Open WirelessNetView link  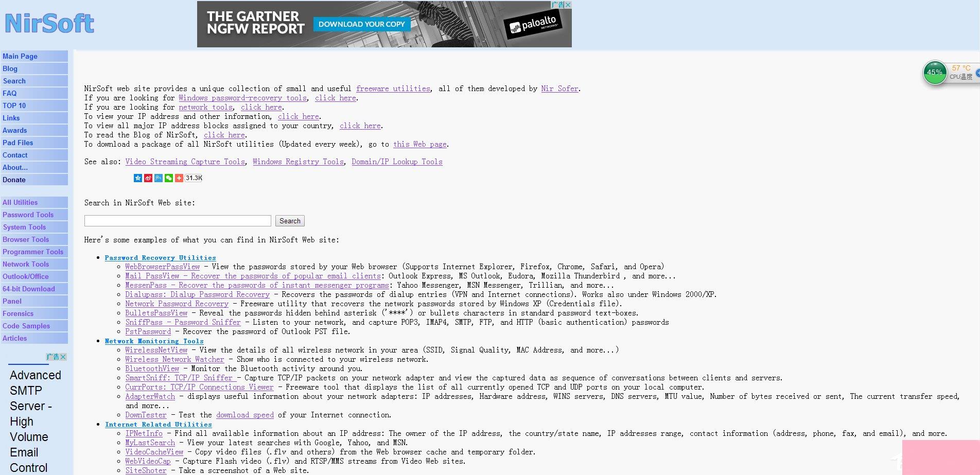(156, 350)
